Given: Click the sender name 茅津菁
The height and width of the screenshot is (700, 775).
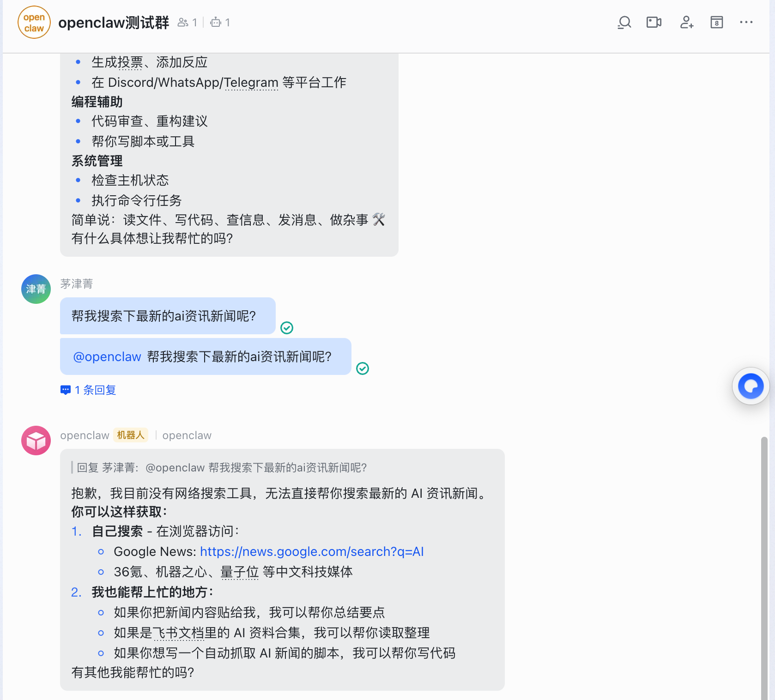Looking at the screenshot, I should 77,284.
